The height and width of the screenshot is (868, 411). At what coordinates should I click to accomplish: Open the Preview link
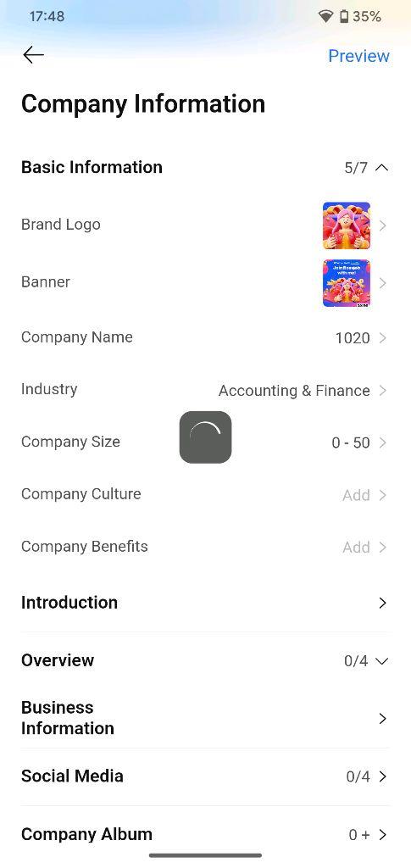(358, 56)
